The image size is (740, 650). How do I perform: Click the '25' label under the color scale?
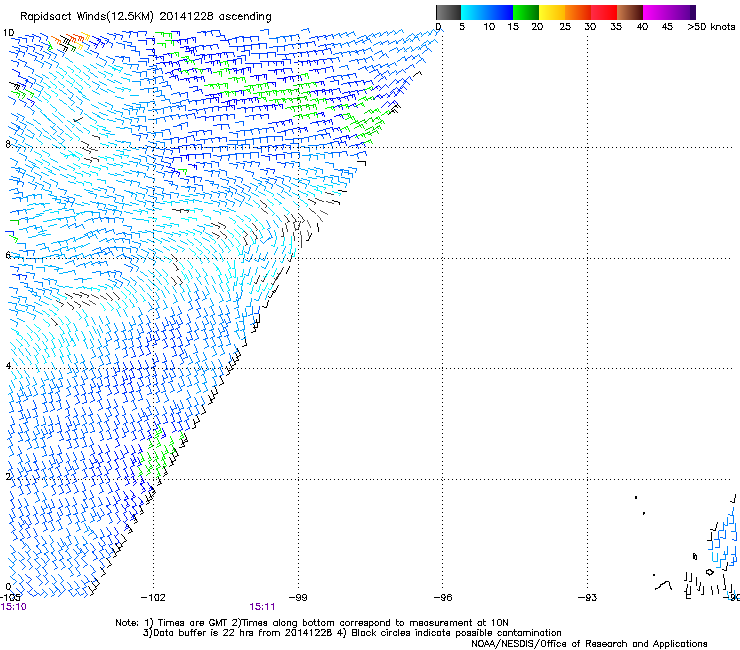[x=565, y=27]
